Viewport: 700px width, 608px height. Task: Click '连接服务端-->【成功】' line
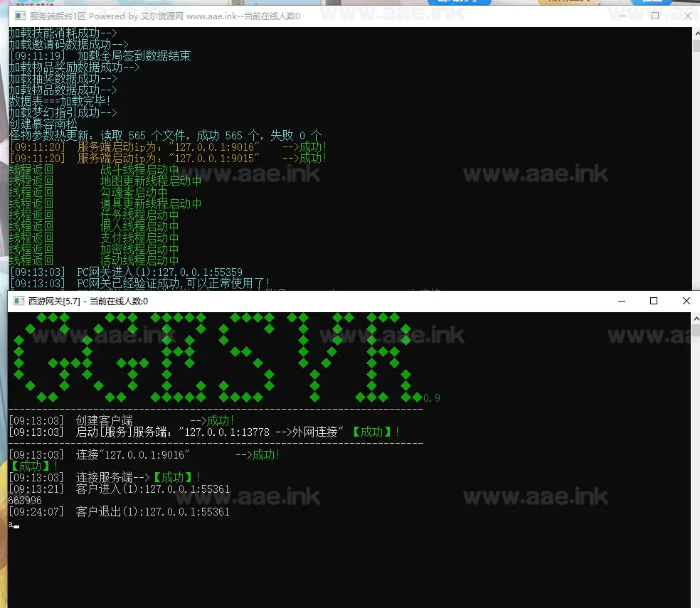[x=105, y=478]
